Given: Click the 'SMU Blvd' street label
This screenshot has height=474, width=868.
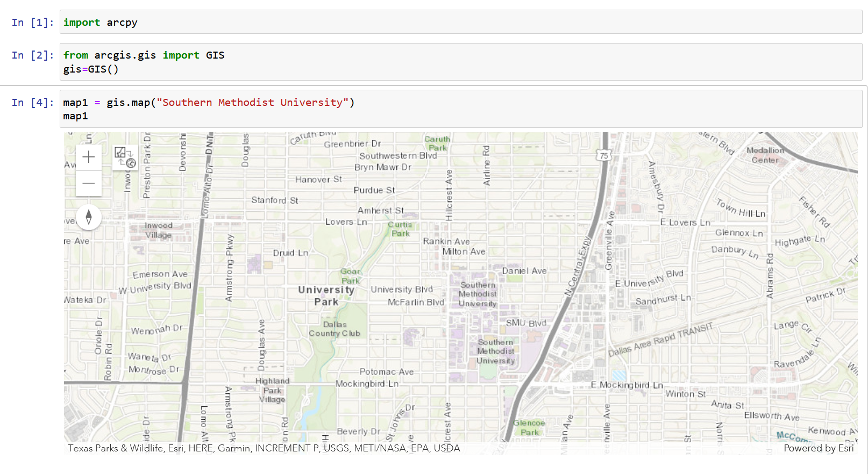Looking at the screenshot, I should pyautogui.click(x=526, y=323).
